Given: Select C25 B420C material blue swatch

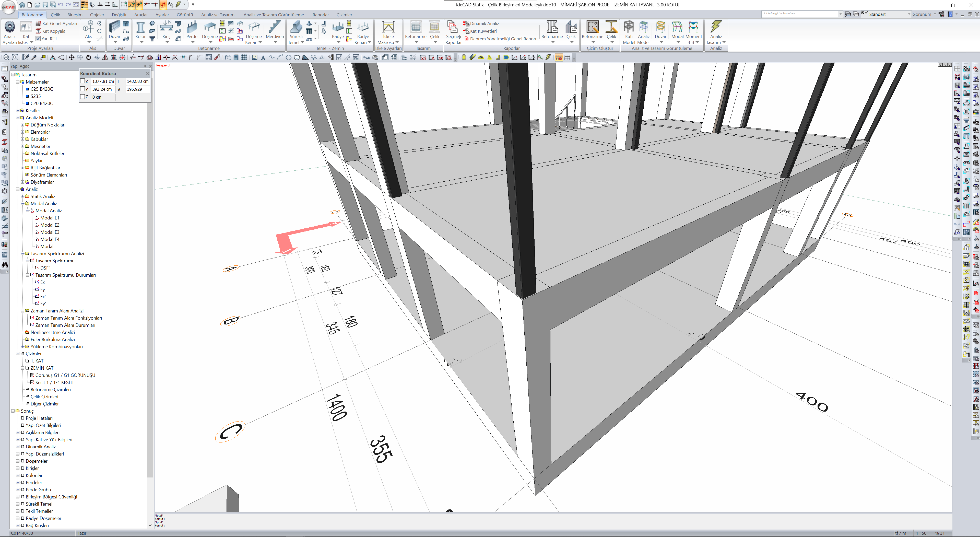Looking at the screenshot, I should pos(27,89).
